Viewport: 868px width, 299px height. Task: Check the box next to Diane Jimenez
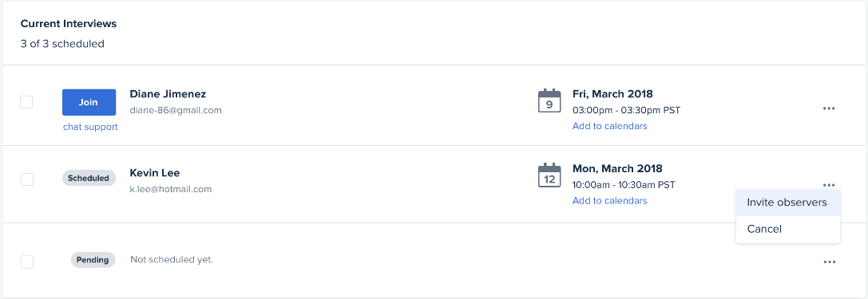coord(26,102)
